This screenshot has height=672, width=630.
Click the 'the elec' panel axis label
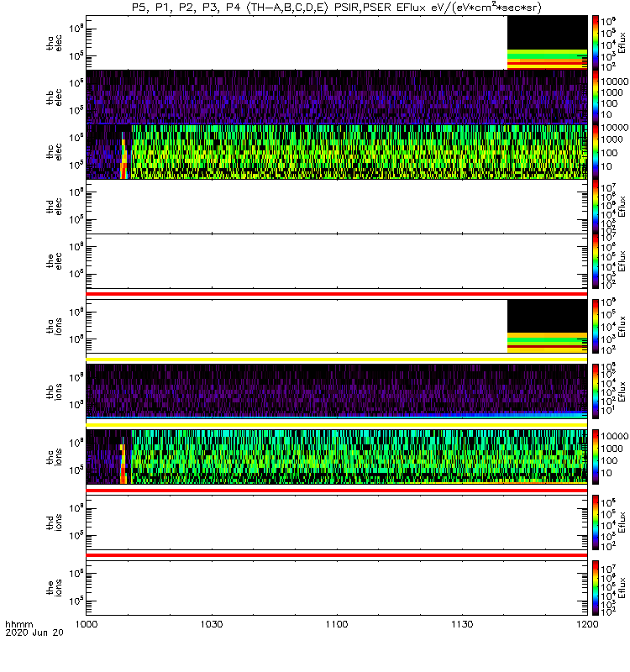[x=54, y=261]
